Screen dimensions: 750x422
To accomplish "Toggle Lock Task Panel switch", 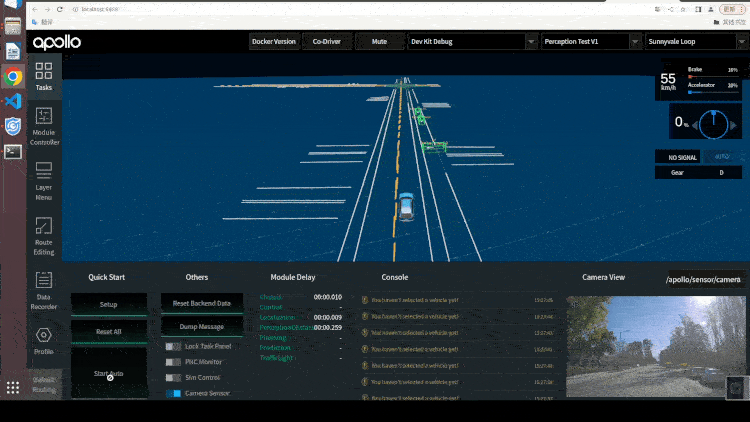I will click(173, 346).
